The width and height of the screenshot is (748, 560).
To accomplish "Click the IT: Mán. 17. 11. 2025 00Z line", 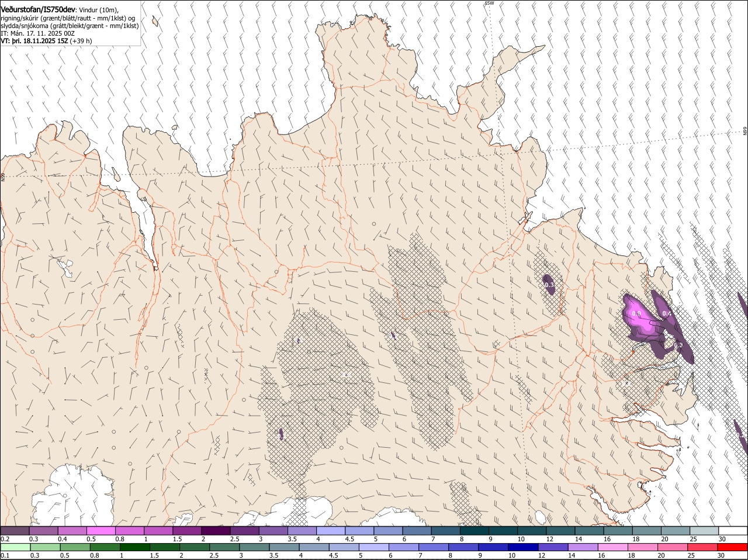I will coord(37,33).
